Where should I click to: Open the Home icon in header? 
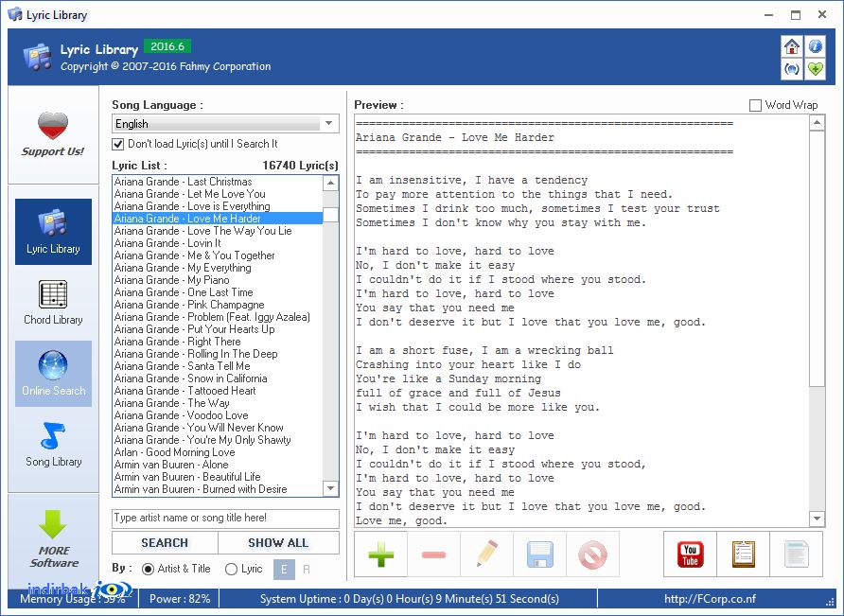(x=792, y=46)
